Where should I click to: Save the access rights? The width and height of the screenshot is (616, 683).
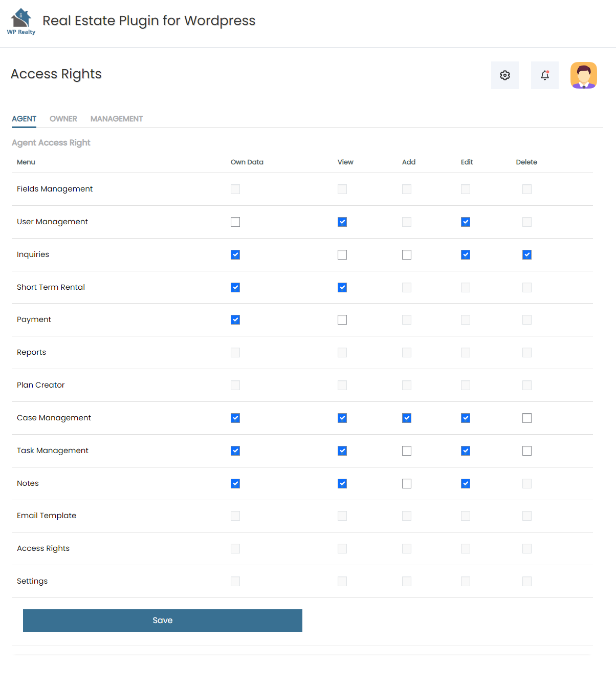click(163, 621)
